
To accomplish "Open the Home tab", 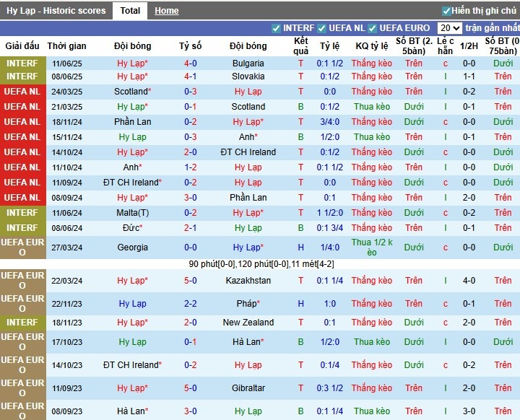I will (x=167, y=11).
